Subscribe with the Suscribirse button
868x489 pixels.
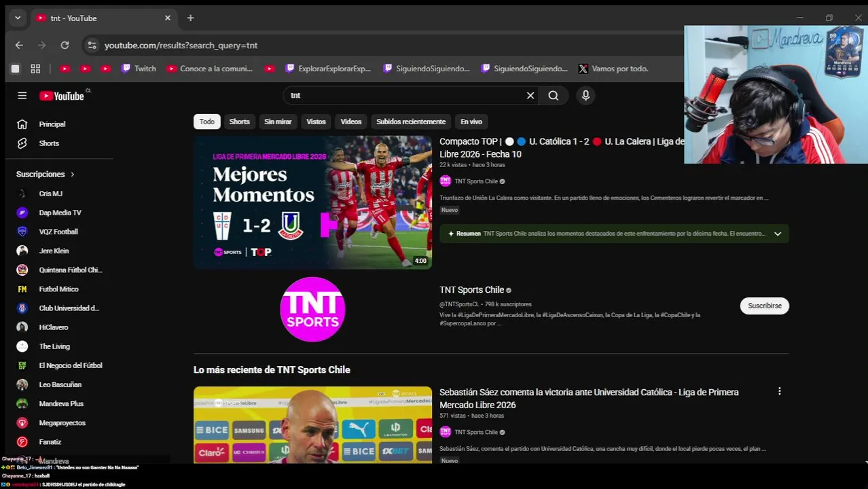tap(764, 306)
